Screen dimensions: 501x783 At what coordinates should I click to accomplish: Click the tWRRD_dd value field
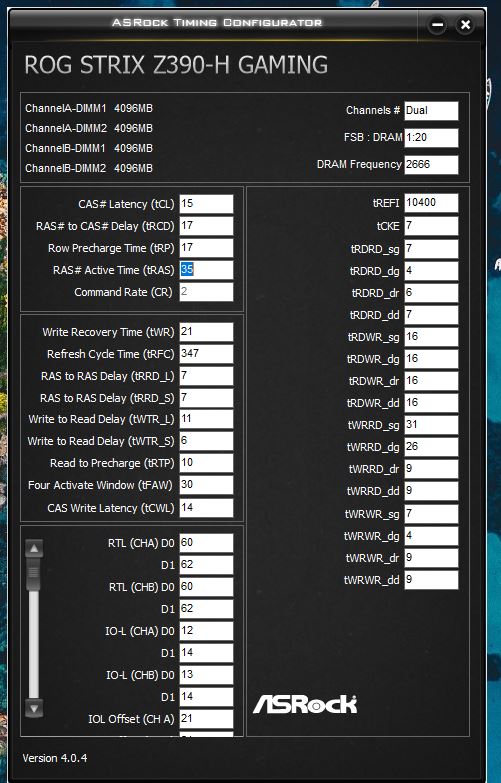tap(431, 491)
